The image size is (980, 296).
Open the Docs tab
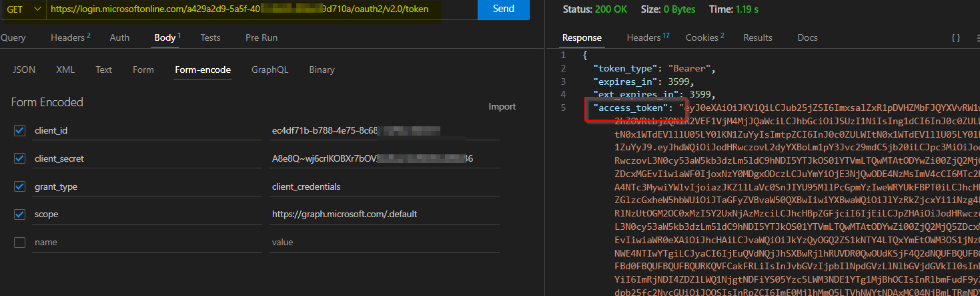click(x=807, y=37)
